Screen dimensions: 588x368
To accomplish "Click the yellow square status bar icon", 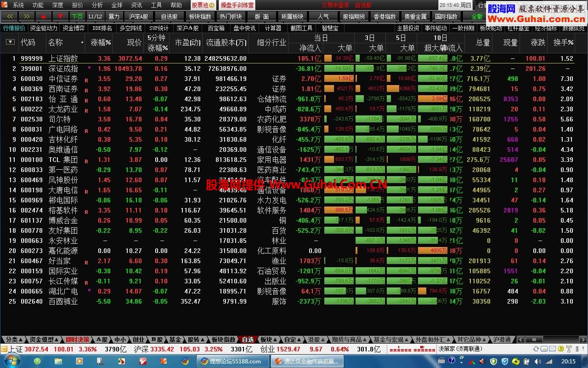I will [x=561, y=349].
